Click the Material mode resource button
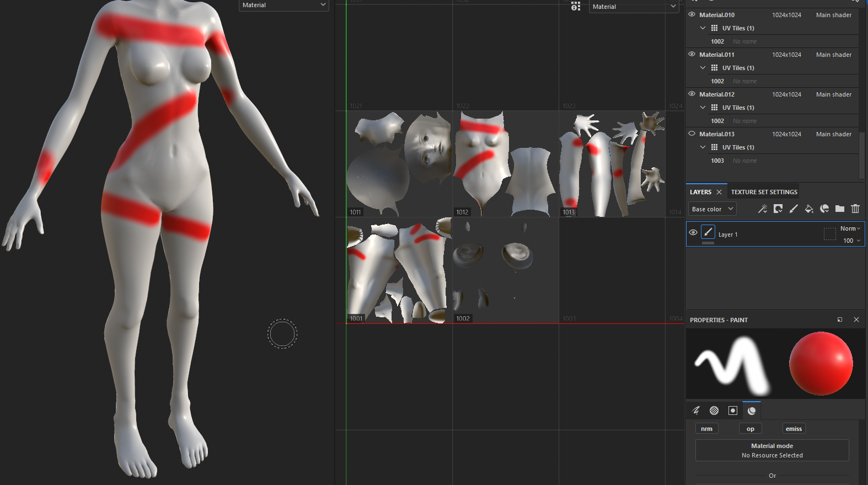The height and width of the screenshot is (485, 868). (772, 450)
